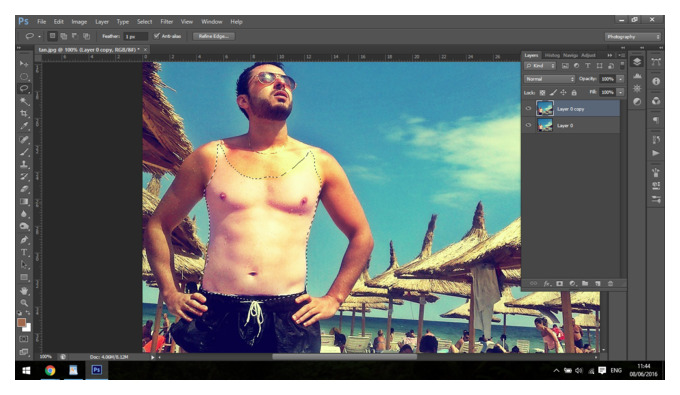Select the Sponge tool
This screenshot has width=680, height=395.
[x=23, y=226]
